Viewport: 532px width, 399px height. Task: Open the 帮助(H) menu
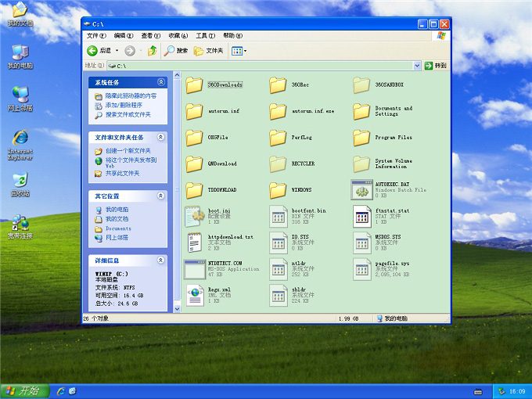click(x=233, y=36)
